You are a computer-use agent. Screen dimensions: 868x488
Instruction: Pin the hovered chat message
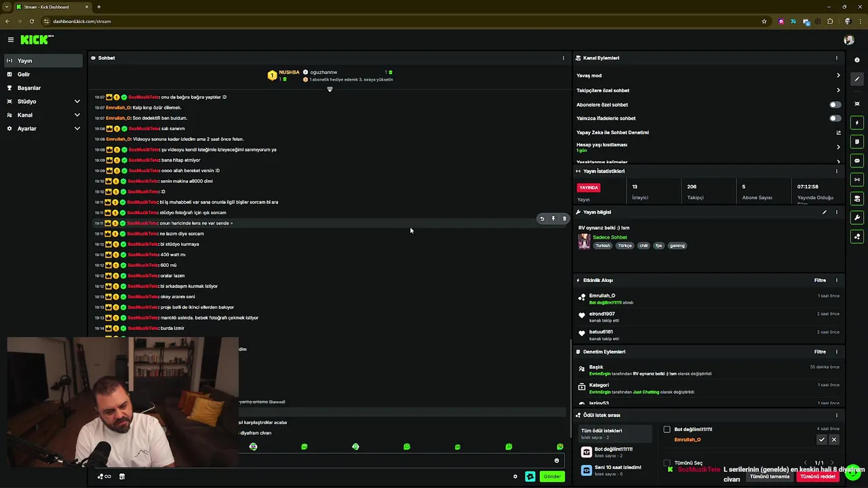553,219
